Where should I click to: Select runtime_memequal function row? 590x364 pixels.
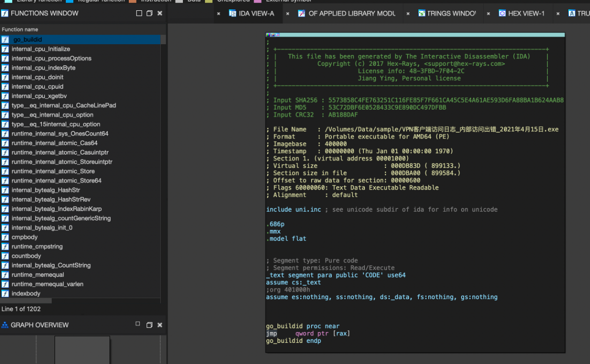(80, 275)
